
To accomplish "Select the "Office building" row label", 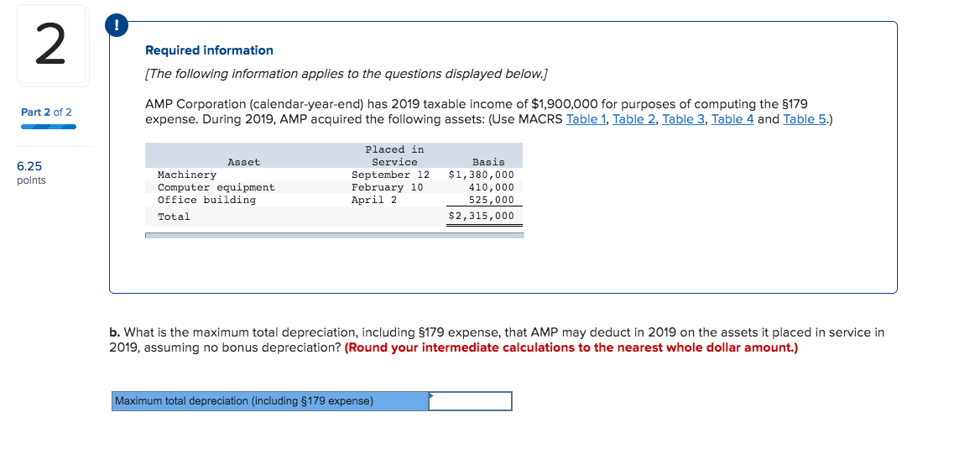I will tap(207, 200).
